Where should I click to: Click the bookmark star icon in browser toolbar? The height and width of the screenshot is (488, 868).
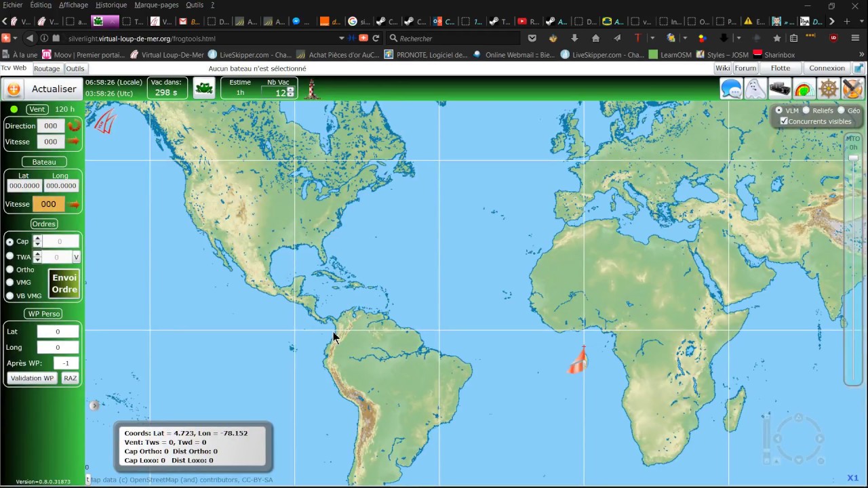click(x=777, y=39)
